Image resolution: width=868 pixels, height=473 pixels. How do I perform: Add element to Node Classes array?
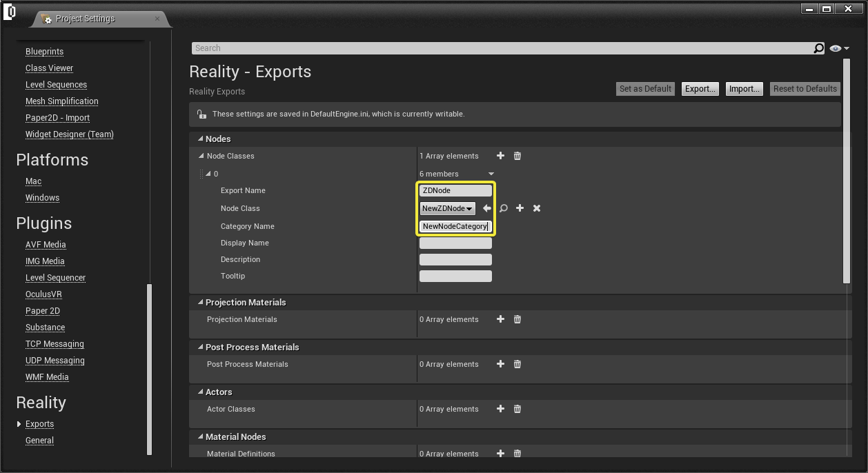tap(501, 156)
